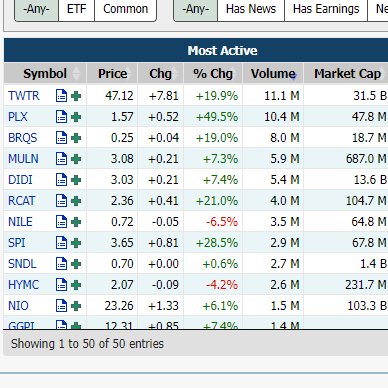
Task: Add DIDI with the green plus icon
Action: click(76, 180)
